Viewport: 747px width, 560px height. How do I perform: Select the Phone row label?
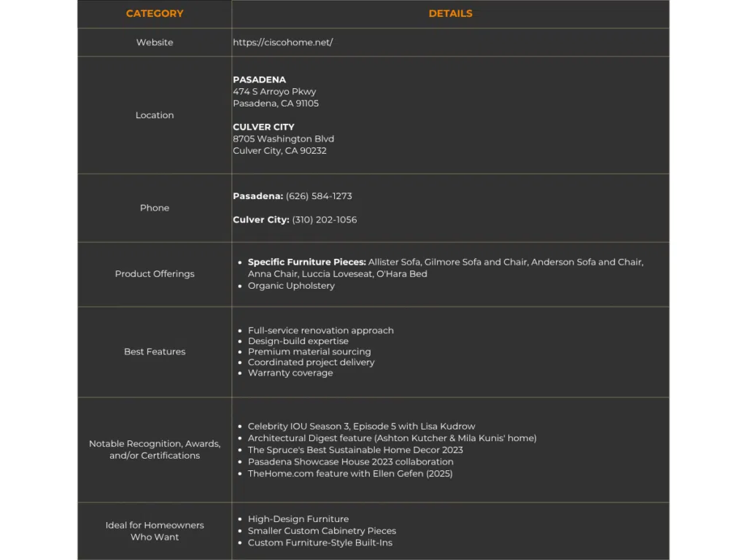[x=155, y=207]
